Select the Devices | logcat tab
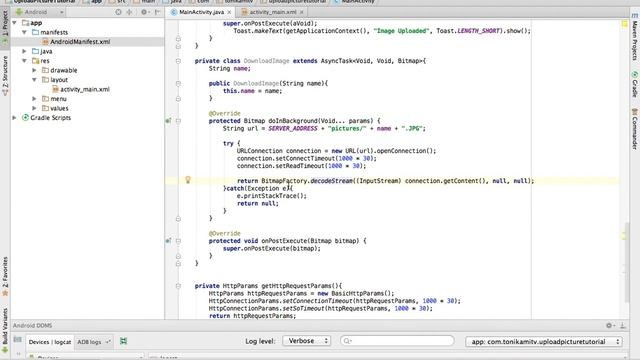 pyautogui.click(x=50, y=342)
